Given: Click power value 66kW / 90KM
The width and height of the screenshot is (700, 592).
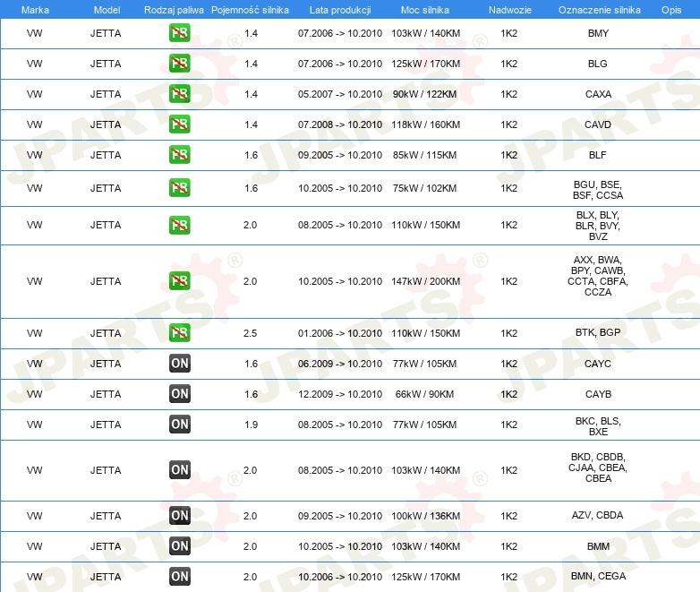Looking at the screenshot, I should coord(424,394).
